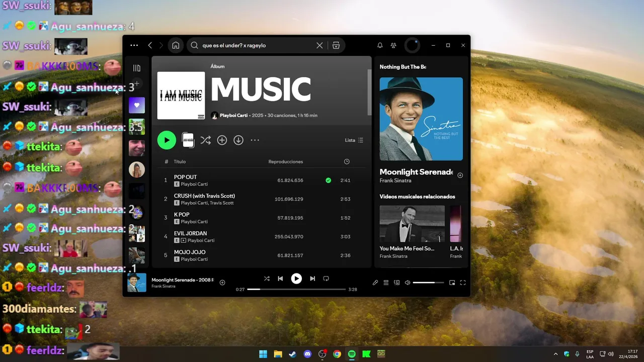The image size is (644, 362).
Task: Open Playboi Carti artist link in header
Action: (x=233, y=115)
